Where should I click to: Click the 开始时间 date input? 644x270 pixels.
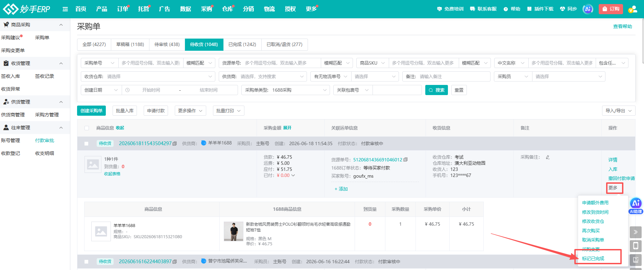(x=151, y=90)
